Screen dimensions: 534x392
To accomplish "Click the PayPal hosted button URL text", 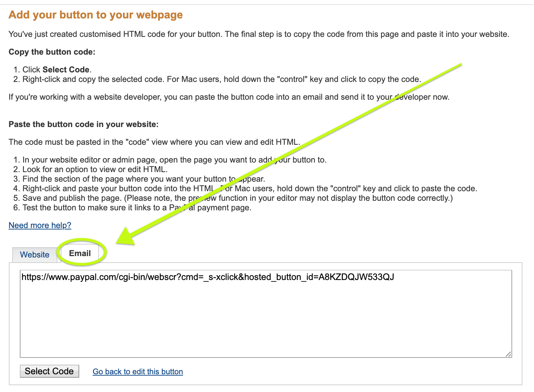I will (x=208, y=277).
